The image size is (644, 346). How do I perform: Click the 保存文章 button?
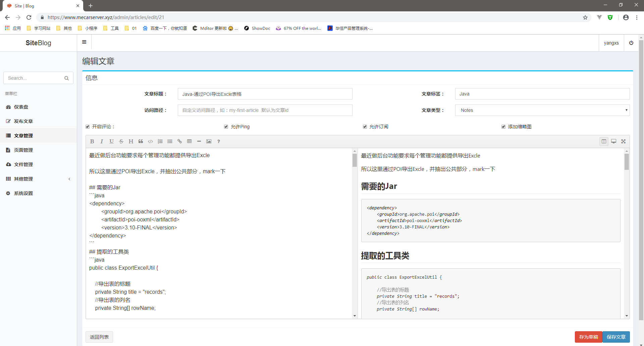[616, 337]
